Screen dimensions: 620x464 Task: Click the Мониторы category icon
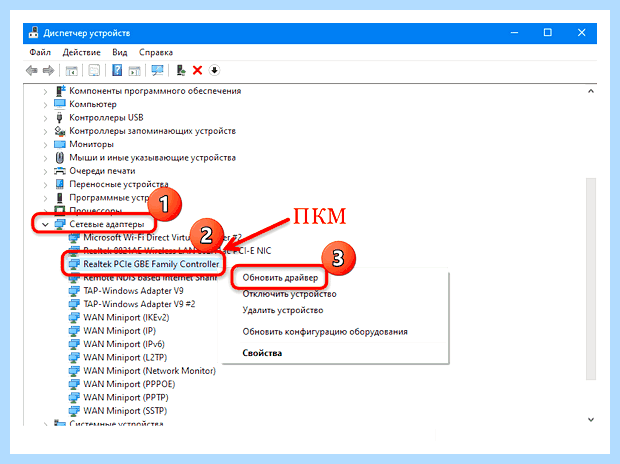[60, 144]
